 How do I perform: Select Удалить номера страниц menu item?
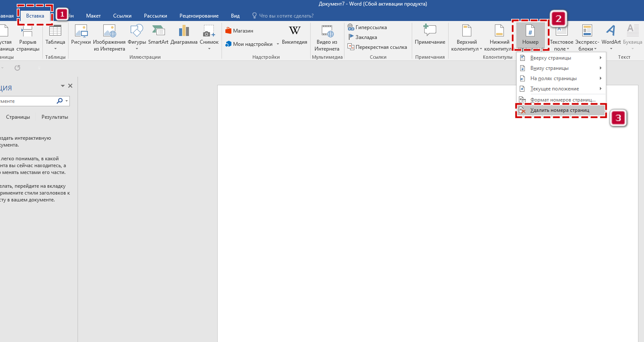click(560, 110)
